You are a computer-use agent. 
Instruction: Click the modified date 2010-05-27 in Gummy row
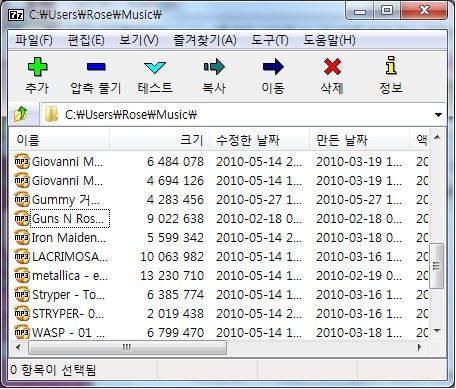coord(259,200)
